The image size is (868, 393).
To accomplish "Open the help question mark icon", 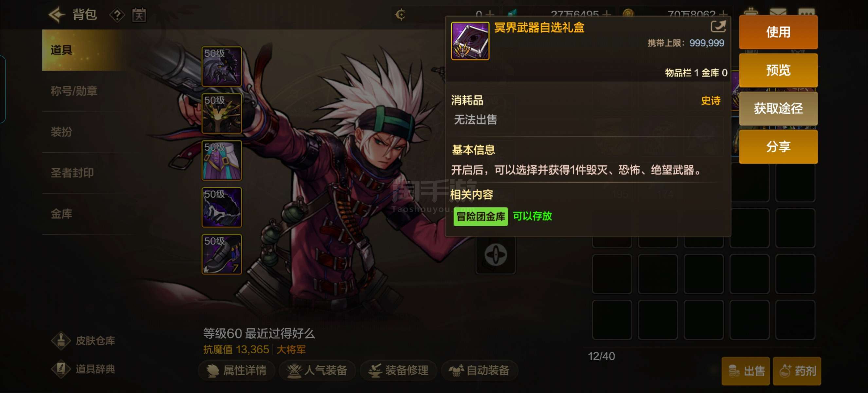I will point(117,15).
